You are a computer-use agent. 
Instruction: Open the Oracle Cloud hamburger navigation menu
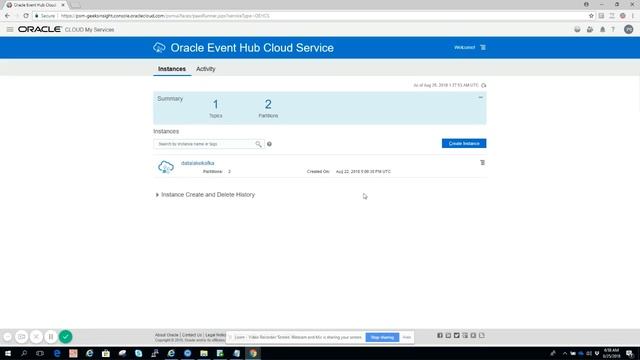point(10,29)
